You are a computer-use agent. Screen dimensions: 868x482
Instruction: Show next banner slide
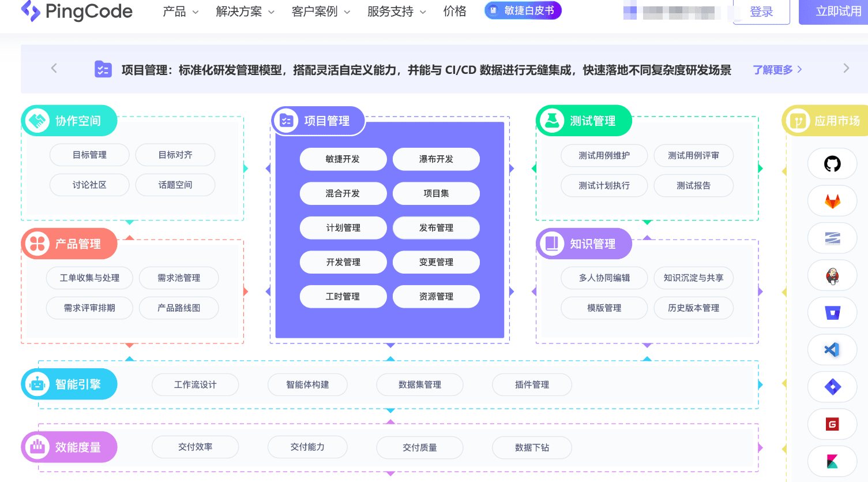click(846, 68)
